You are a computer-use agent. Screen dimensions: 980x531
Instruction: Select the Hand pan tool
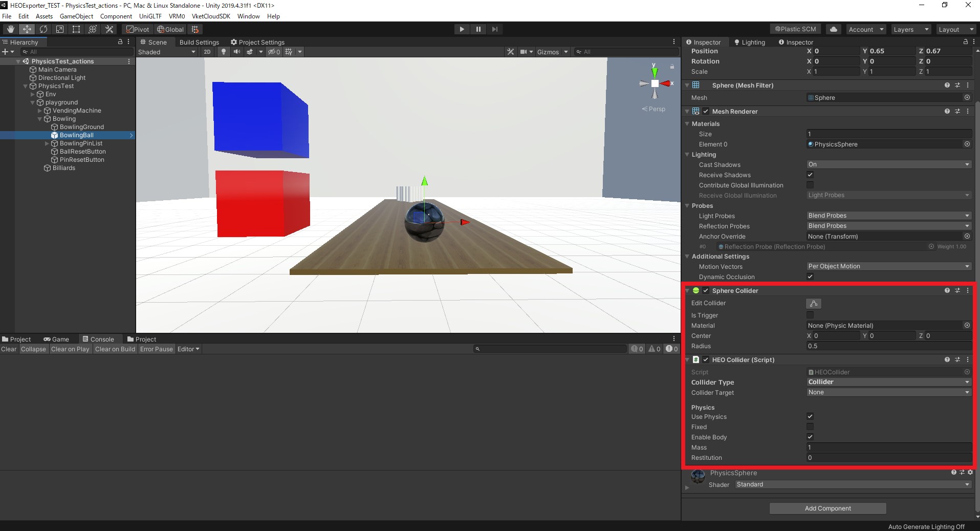pyautogui.click(x=10, y=29)
